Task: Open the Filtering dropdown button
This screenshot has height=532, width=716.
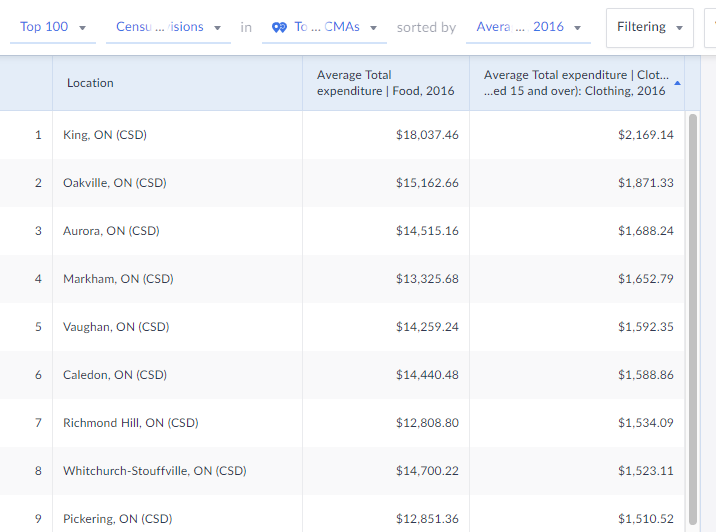Action: point(649,27)
